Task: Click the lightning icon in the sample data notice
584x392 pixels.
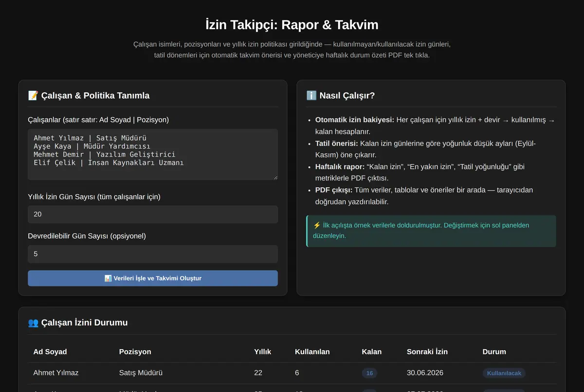Action: click(x=317, y=226)
